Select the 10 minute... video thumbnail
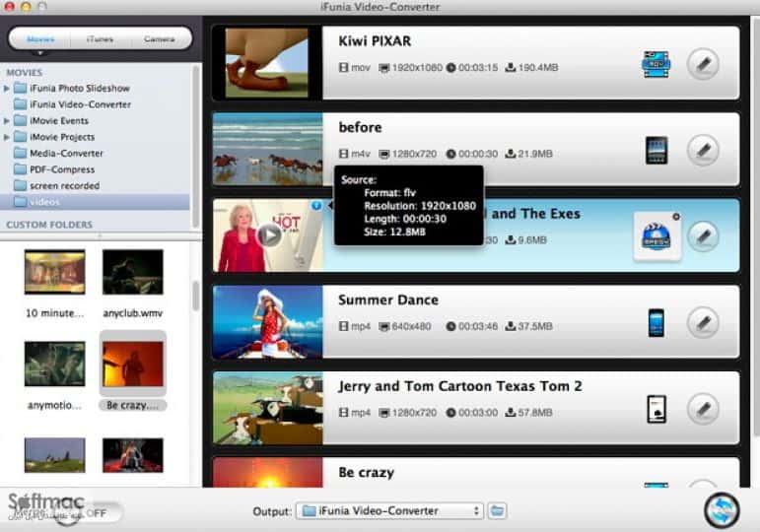 click(x=55, y=272)
